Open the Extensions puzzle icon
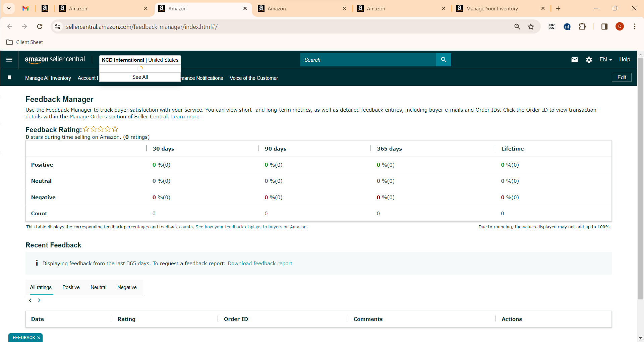This screenshot has height=342, width=644. (x=582, y=26)
